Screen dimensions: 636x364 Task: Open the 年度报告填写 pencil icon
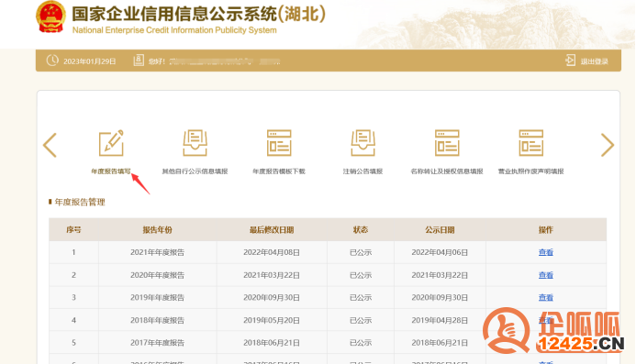[111, 143]
